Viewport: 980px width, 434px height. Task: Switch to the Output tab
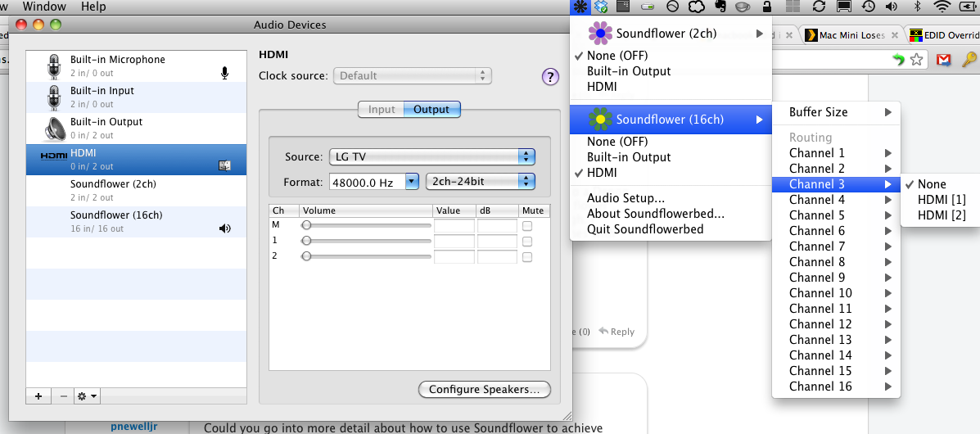432,110
